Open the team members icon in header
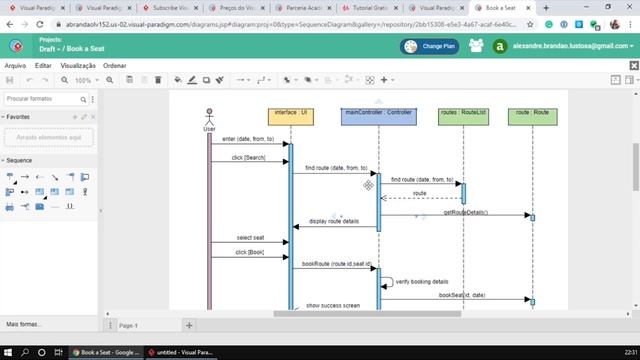The height and width of the screenshot is (360, 640). point(476,46)
